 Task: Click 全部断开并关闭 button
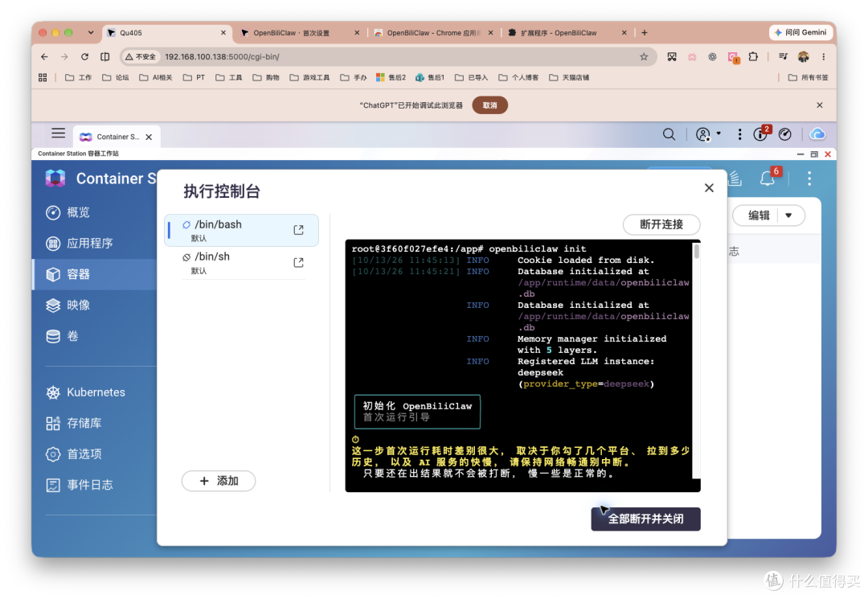click(x=645, y=519)
